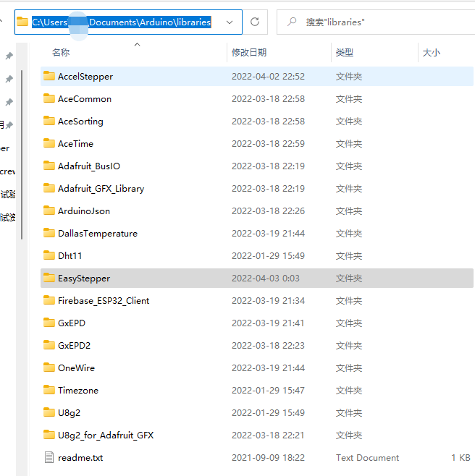This screenshot has width=475, height=476.
Task: Click the AceSorting folder icon
Action: (49, 121)
